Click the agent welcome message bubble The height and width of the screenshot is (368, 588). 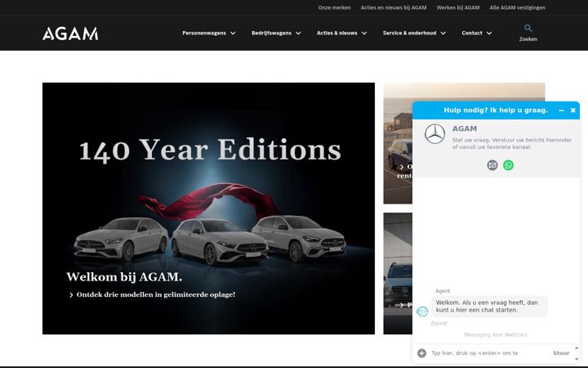(489, 307)
